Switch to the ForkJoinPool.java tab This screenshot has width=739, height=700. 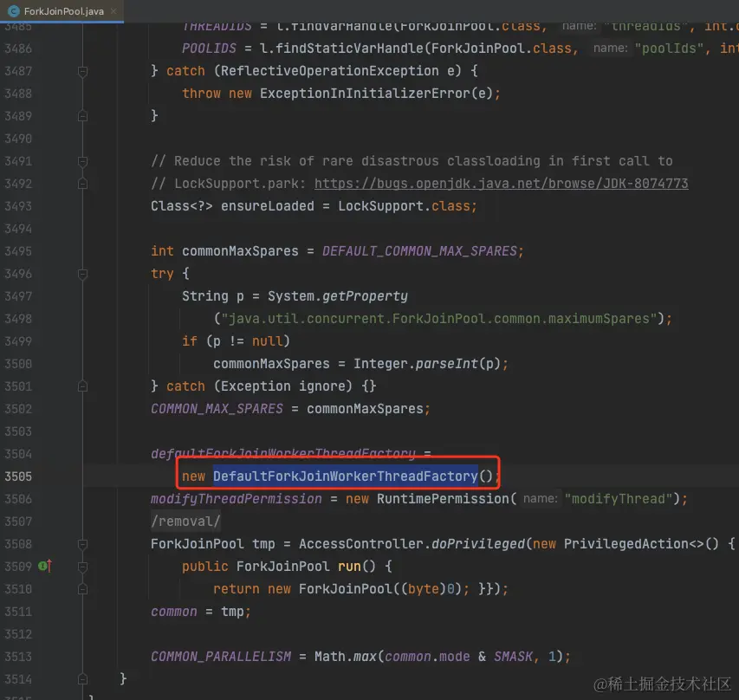click(x=62, y=11)
